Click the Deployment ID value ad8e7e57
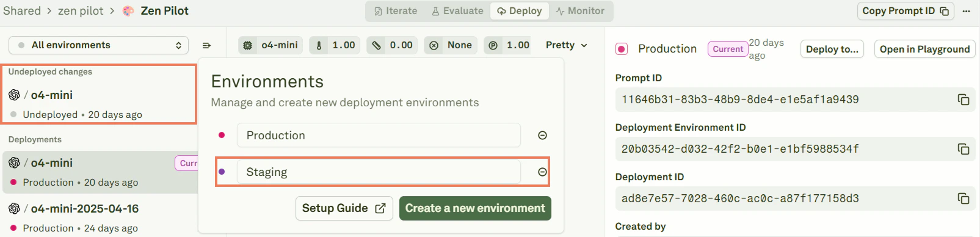Viewport: 980px width, 237px height. click(740, 199)
